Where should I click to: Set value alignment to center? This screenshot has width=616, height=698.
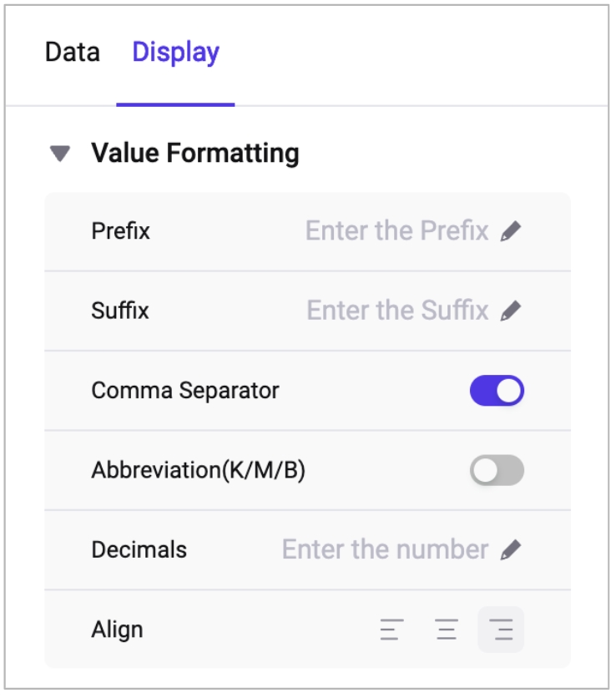click(447, 630)
